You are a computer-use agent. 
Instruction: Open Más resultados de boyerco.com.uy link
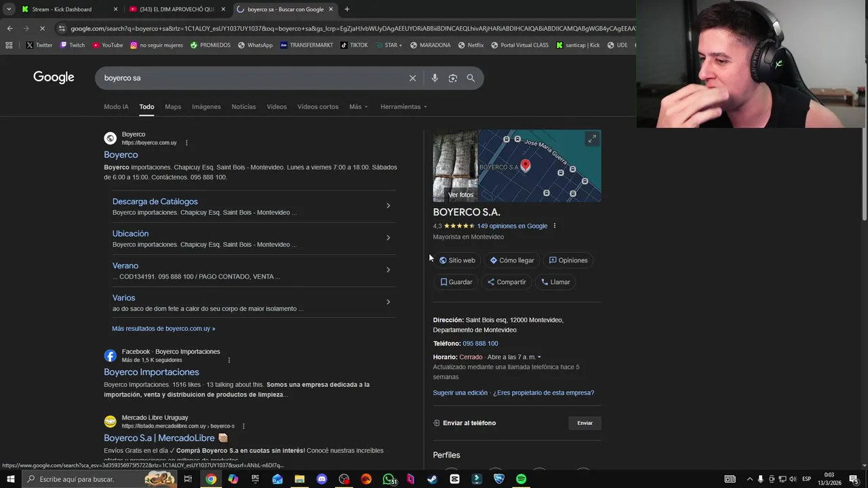[163, 329]
